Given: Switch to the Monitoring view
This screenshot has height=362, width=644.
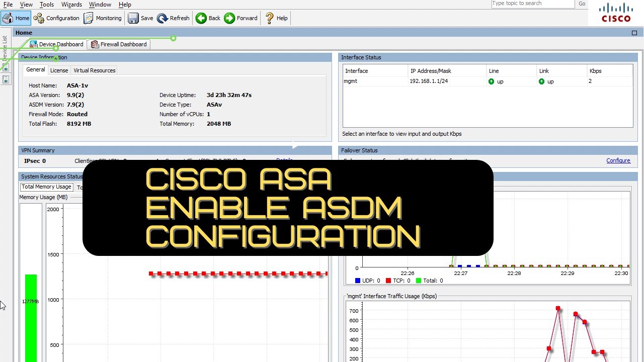Looking at the screenshot, I should click(103, 18).
